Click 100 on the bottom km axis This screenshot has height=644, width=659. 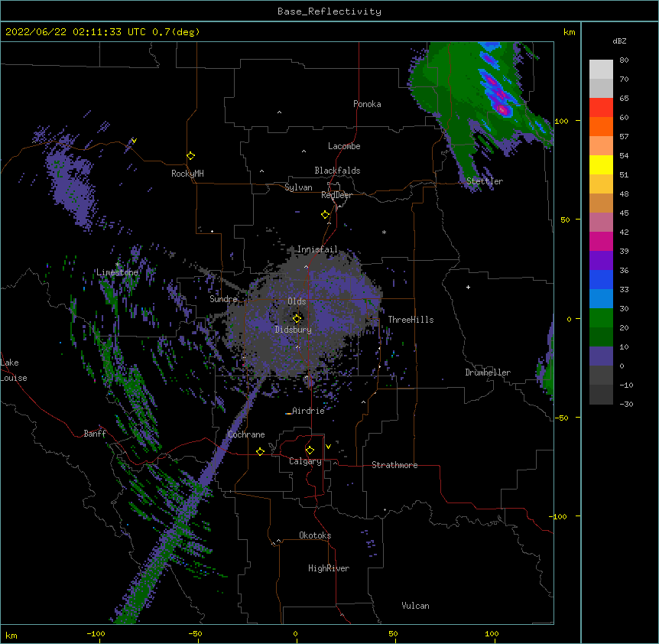pos(492,633)
